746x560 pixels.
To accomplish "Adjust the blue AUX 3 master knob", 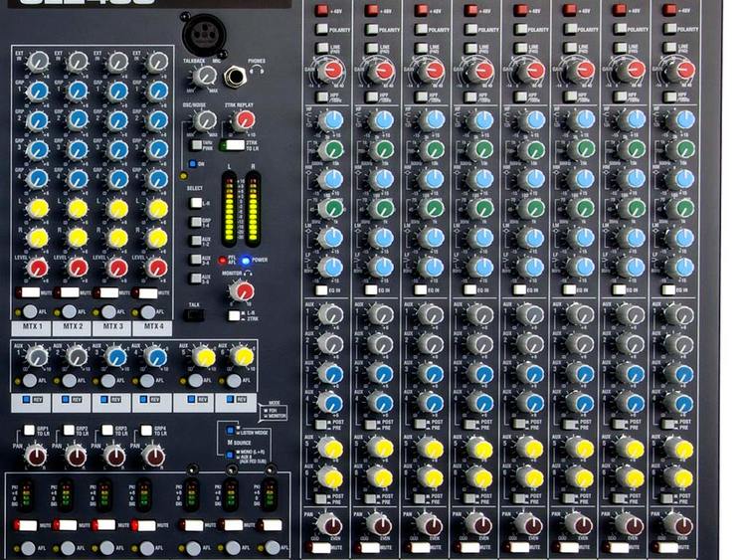I will pos(115,356).
